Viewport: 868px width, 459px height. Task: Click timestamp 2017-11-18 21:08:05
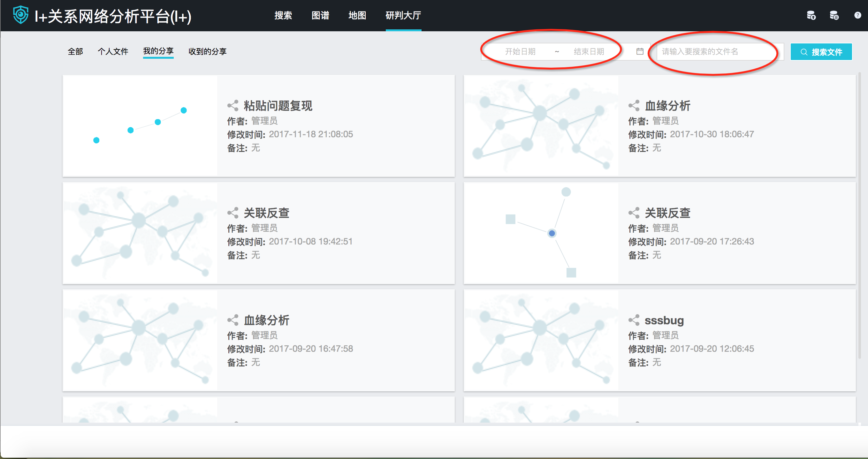pyautogui.click(x=311, y=134)
